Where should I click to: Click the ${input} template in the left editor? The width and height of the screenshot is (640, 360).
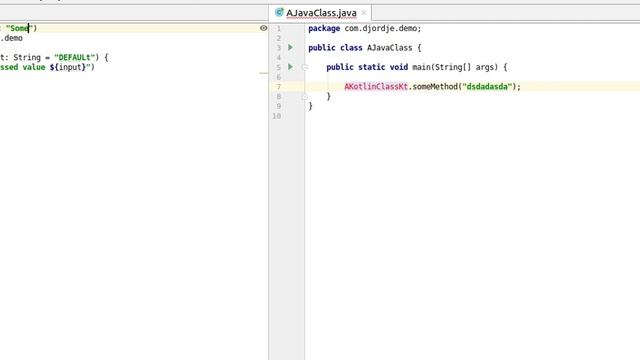(68, 67)
